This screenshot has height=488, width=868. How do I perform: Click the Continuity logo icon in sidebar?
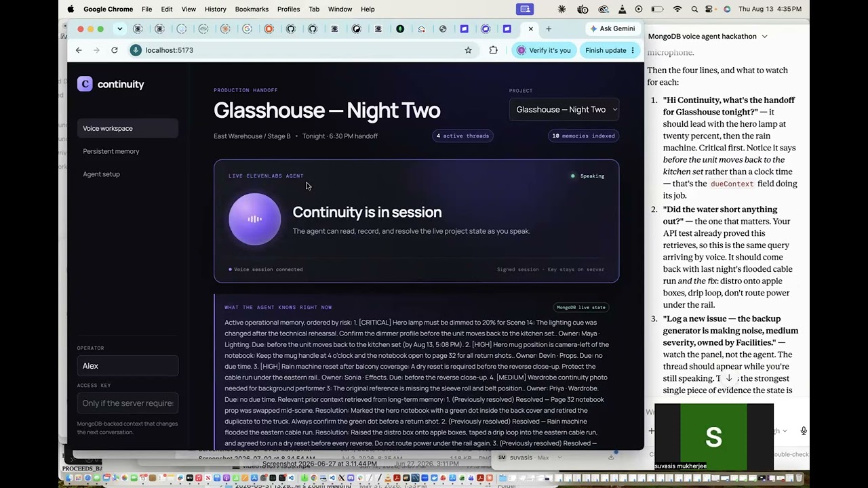[85, 84]
